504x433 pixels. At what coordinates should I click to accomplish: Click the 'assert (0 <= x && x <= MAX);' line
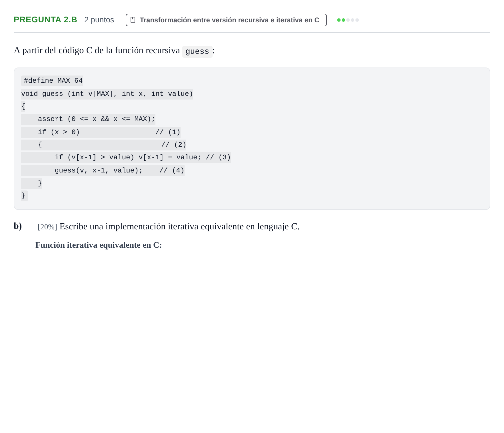(x=96, y=119)
